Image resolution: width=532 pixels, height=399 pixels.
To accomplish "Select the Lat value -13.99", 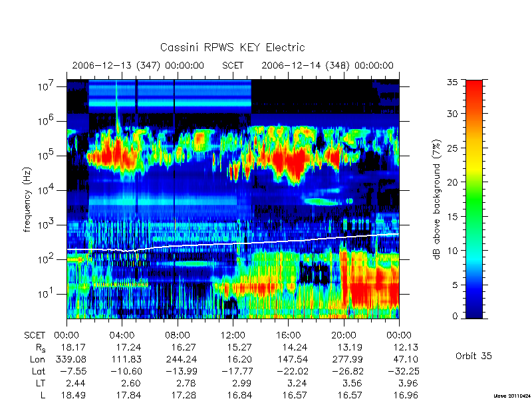I will click(x=182, y=371).
